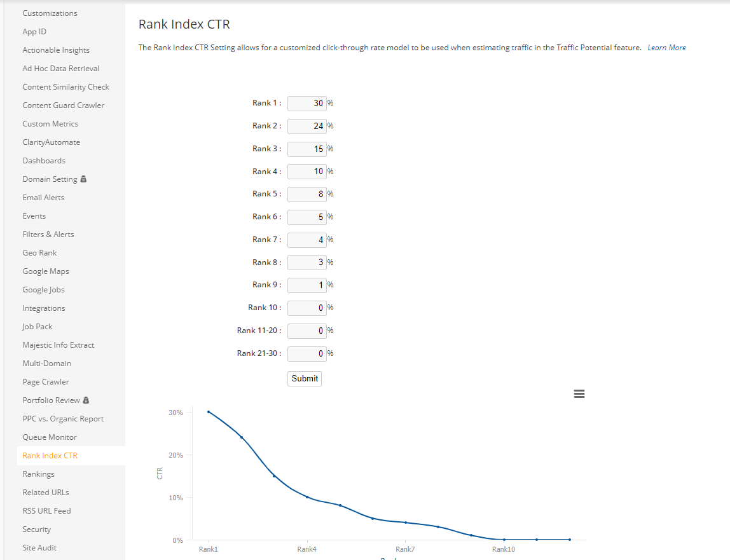Click the lock icon beside Domain Setting

pos(84,179)
